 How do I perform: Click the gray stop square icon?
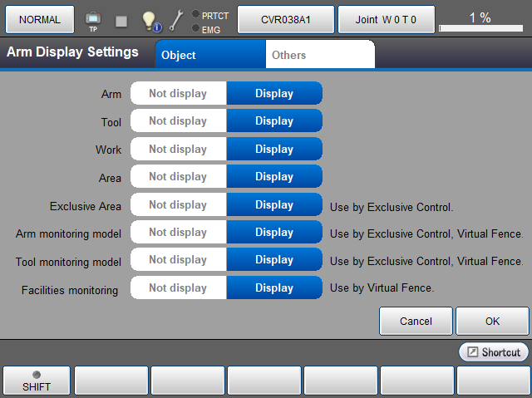pyautogui.click(x=121, y=20)
